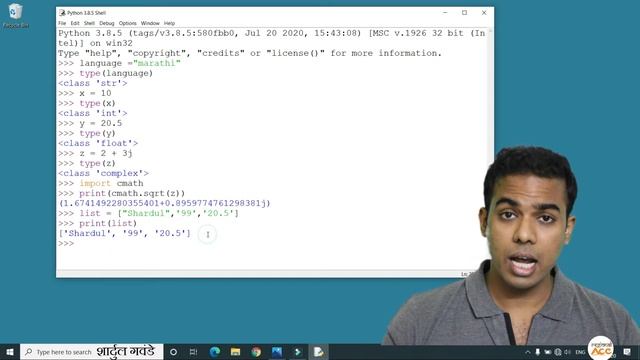
Task: Open Task View on the taskbar
Action: (x=193, y=352)
